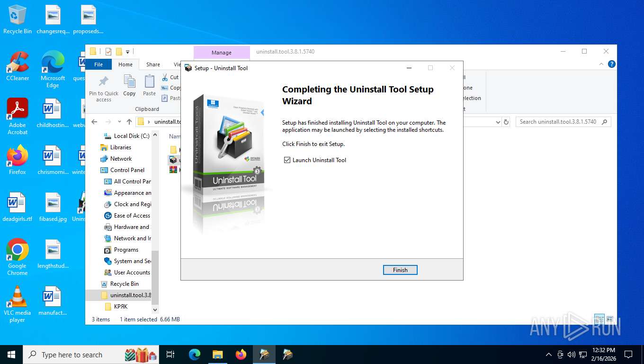Switch to Large icons view in status bar
Screen dimensions: 644x364
610,319
